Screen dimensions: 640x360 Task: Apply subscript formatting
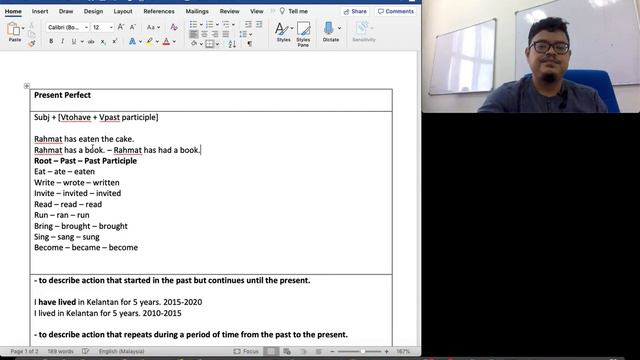coord(103,42)
